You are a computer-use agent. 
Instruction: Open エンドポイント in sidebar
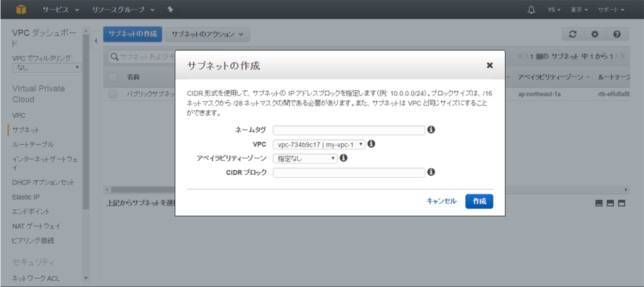coord(31,212)
